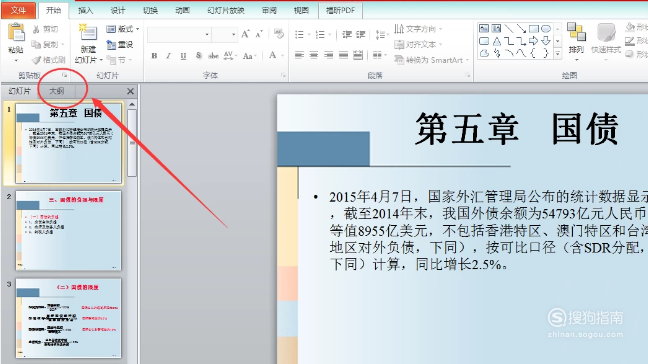This screenshot has width=648, height=364.
Task: Click the font color A button
Action: pyautogui.click(x=273, y=55)
